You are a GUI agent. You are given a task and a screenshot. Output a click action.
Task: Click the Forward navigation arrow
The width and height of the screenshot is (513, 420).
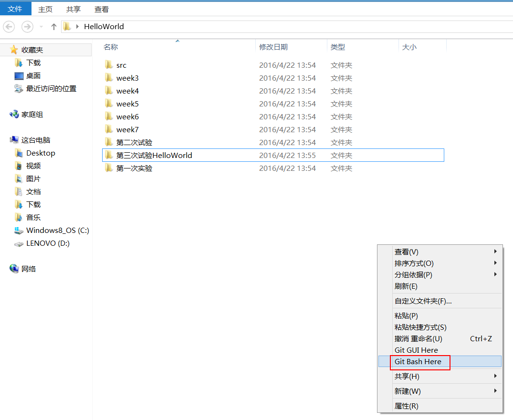27,27
